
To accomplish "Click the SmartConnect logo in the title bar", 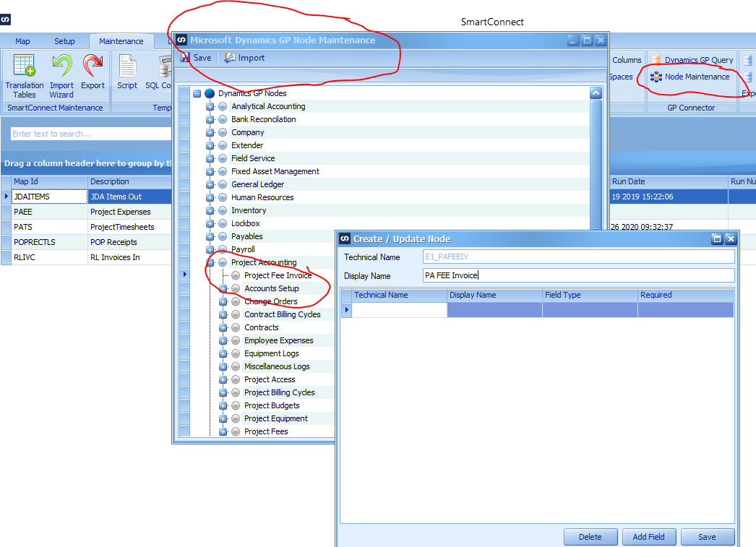I will (x=5, y=20).
